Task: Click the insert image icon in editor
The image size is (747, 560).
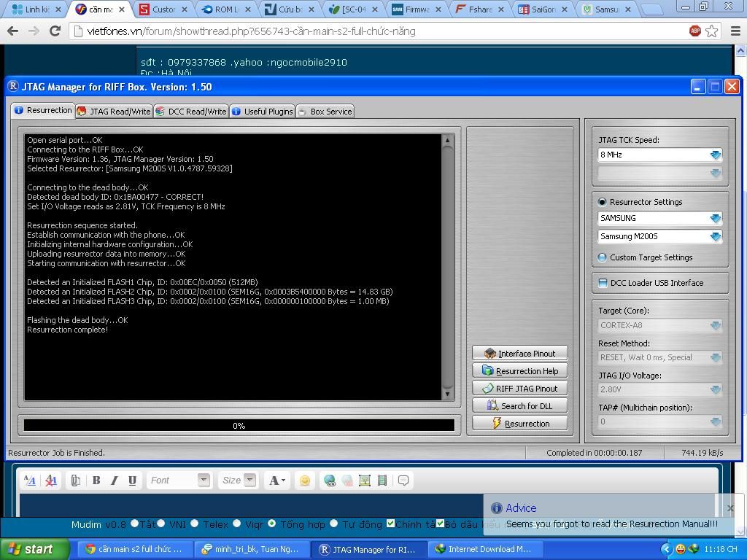Action: (x=365, y=481)
